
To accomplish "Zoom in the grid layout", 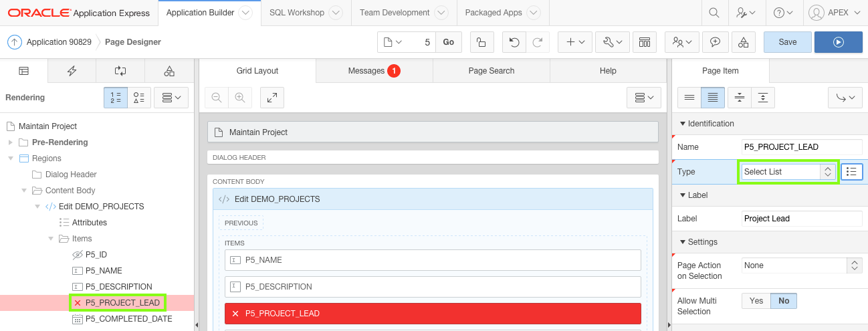I will (x=239, y=98).
